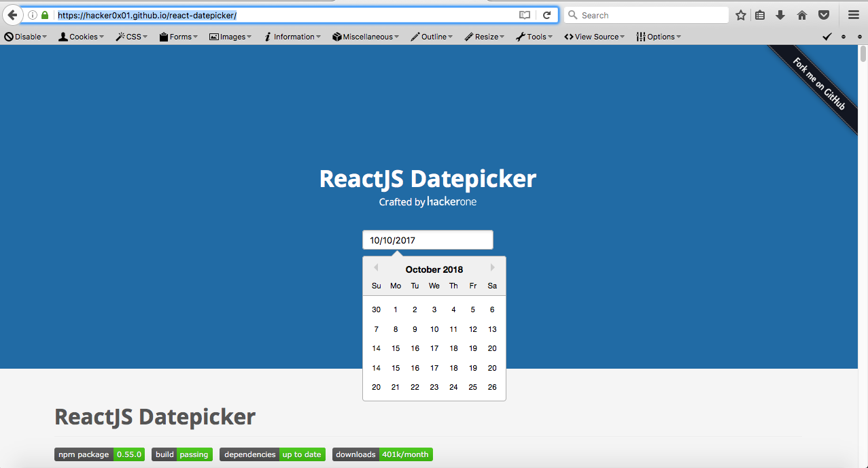
Task: Expand the Resize menu
Action: [x=485, y=37]
